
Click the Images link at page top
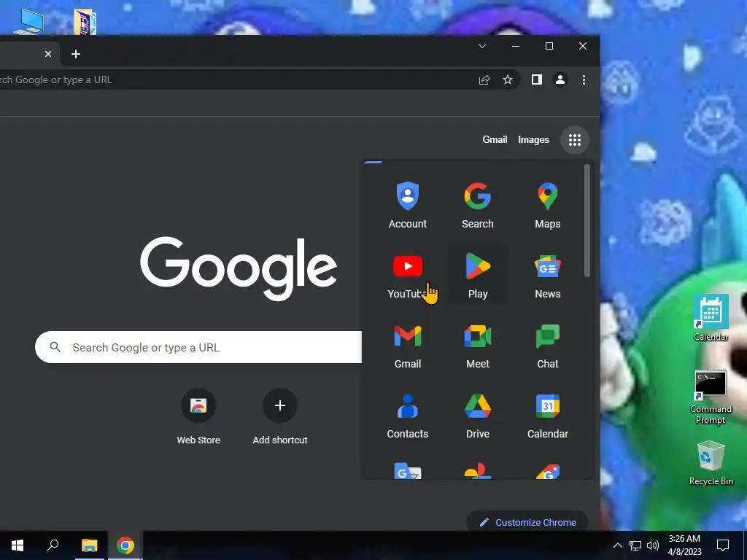[533, 139]
